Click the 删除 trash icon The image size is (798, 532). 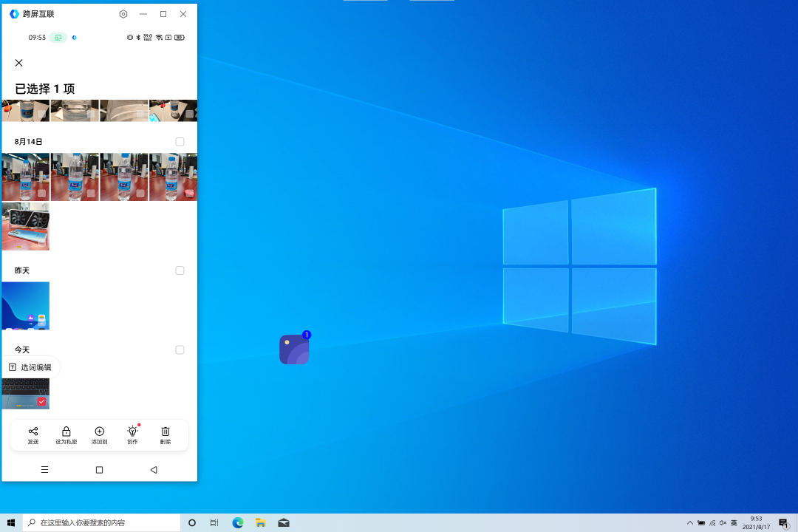pos(166,432)
